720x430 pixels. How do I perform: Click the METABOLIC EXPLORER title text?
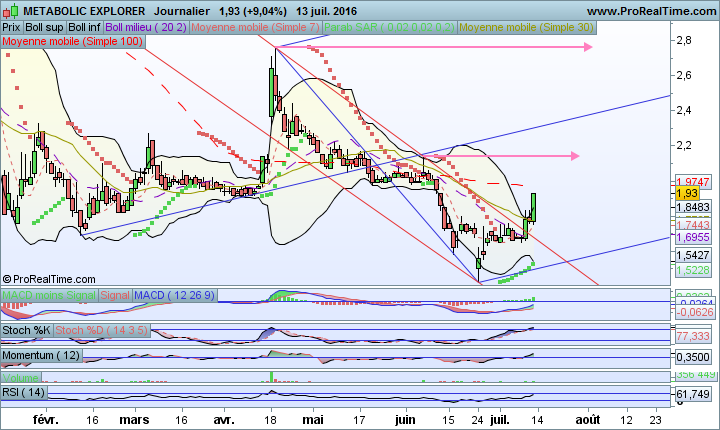coord(84,11)
